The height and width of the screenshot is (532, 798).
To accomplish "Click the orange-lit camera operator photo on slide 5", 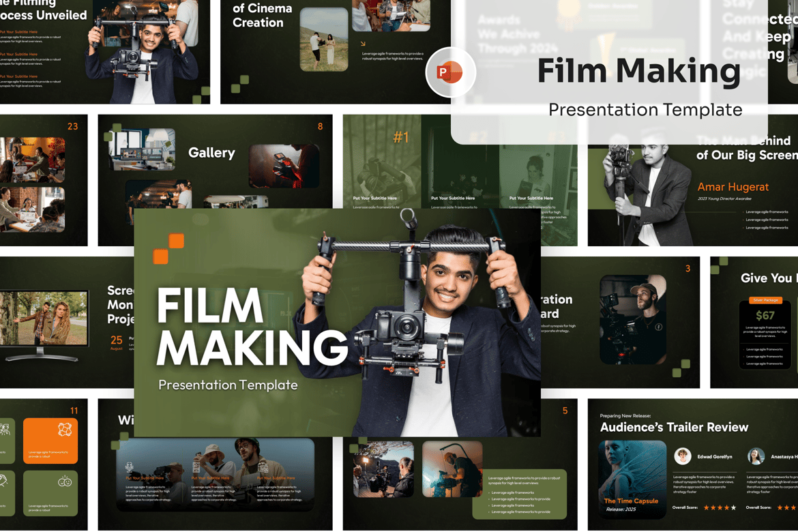I will [x=452, y=469].
